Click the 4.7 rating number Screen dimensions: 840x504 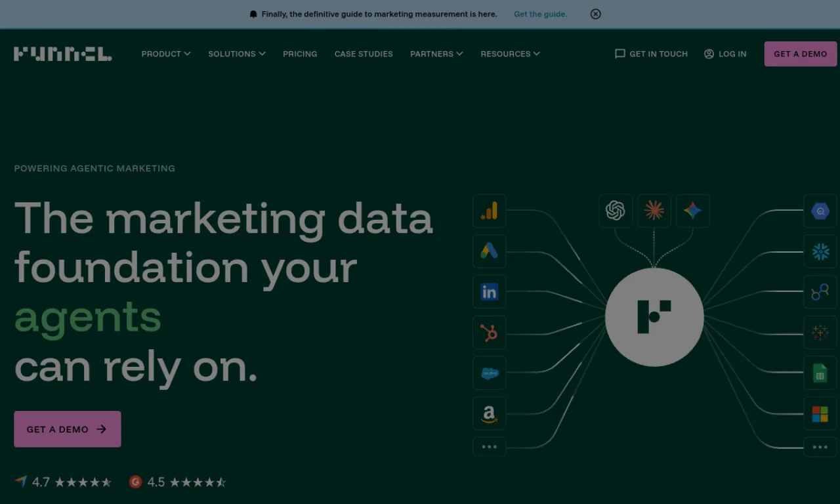[x=41, y=482]
